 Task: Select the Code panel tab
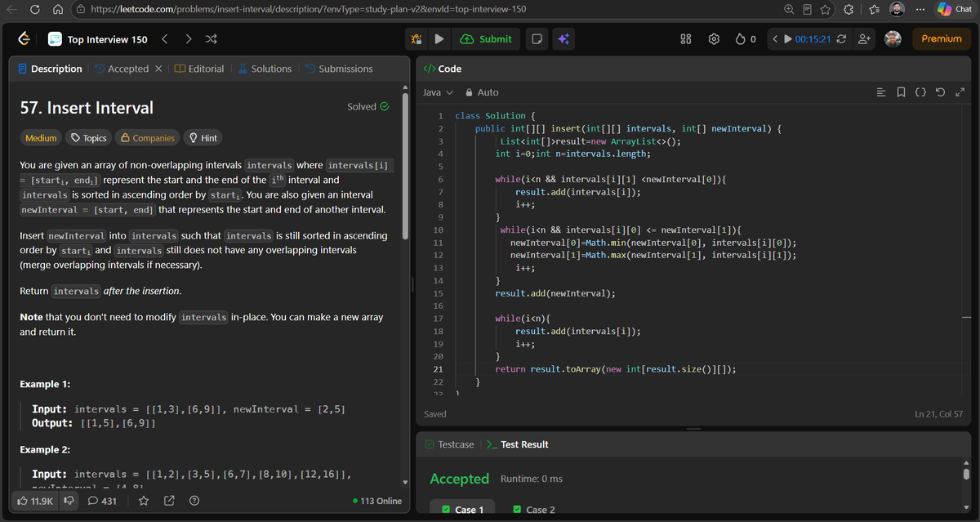443,69
